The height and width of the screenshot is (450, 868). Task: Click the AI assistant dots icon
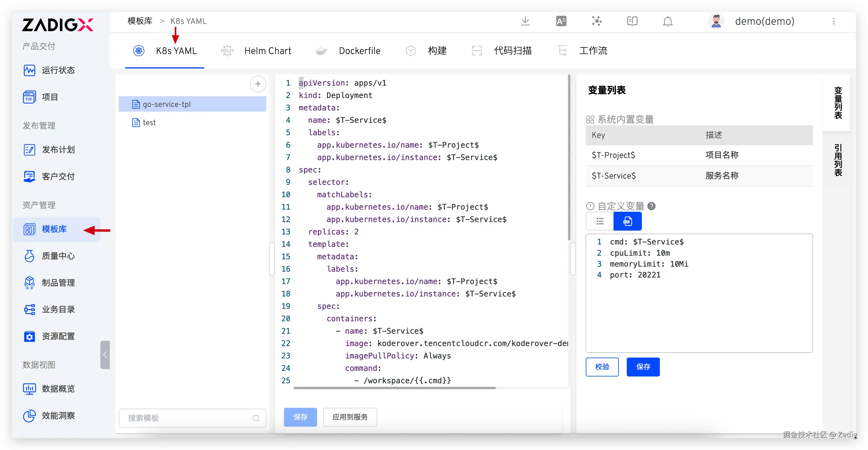click(596, 21)
